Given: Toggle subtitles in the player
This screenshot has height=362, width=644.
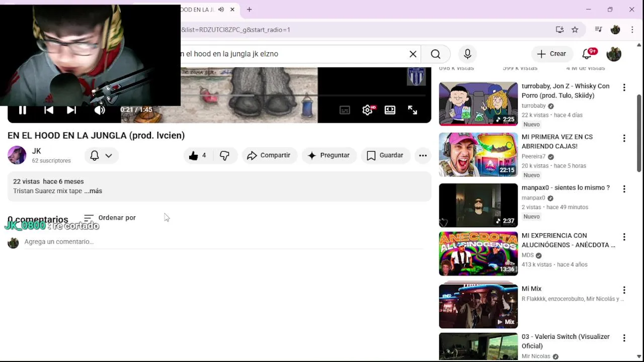Looking at the screenshot, I should [x=345, y=110].
